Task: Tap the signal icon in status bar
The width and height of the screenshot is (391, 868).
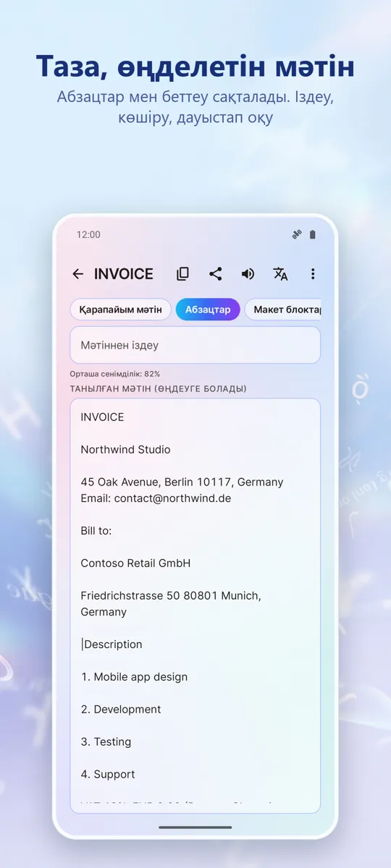Action: coord(296,234)
